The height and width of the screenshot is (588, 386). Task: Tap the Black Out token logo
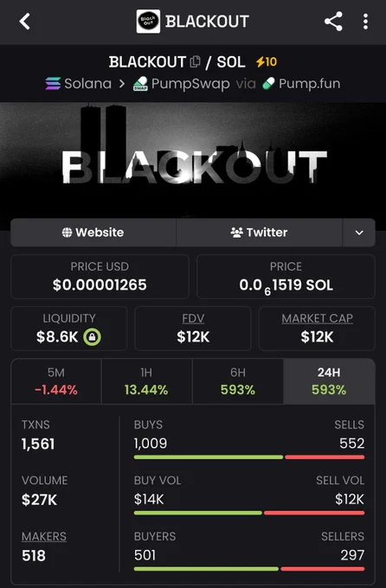click(x=148, y=22)
